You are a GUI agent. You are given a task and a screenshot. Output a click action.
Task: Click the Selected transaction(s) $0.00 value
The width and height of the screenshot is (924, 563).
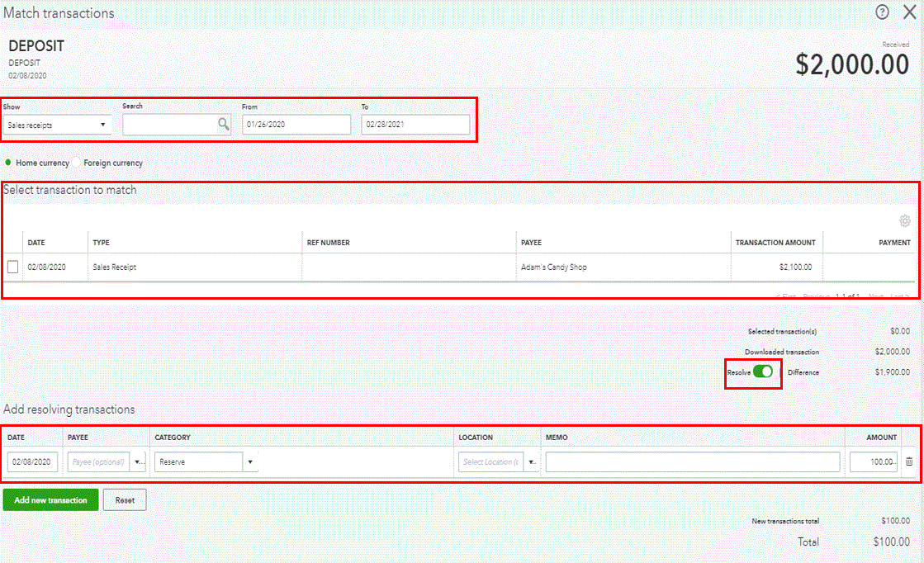(x=900, y=331)
